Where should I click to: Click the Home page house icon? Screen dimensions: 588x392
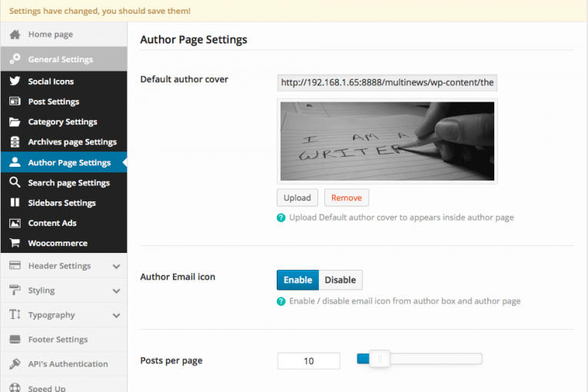(x=15, y=35)
